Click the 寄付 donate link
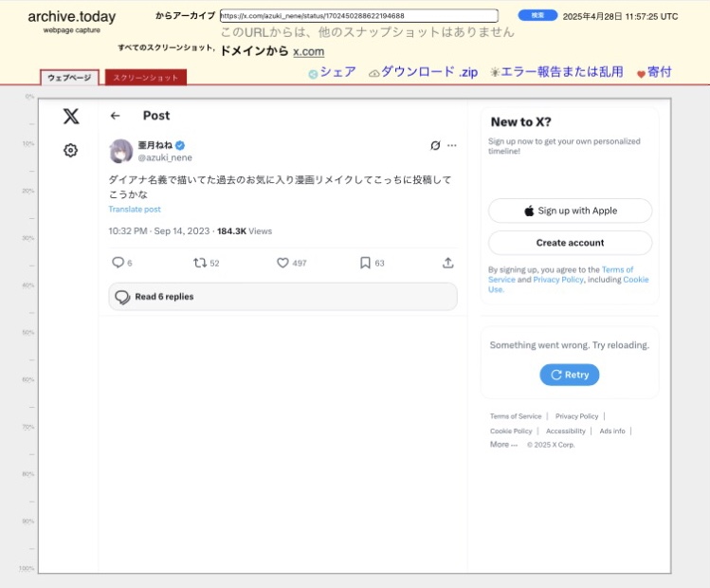 (x=660, y=72)
